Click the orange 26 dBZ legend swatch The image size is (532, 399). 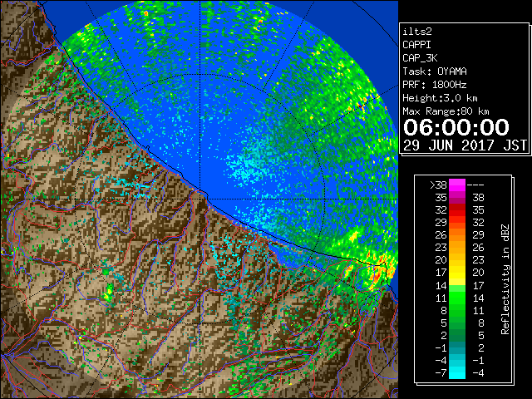pos(457,235)
